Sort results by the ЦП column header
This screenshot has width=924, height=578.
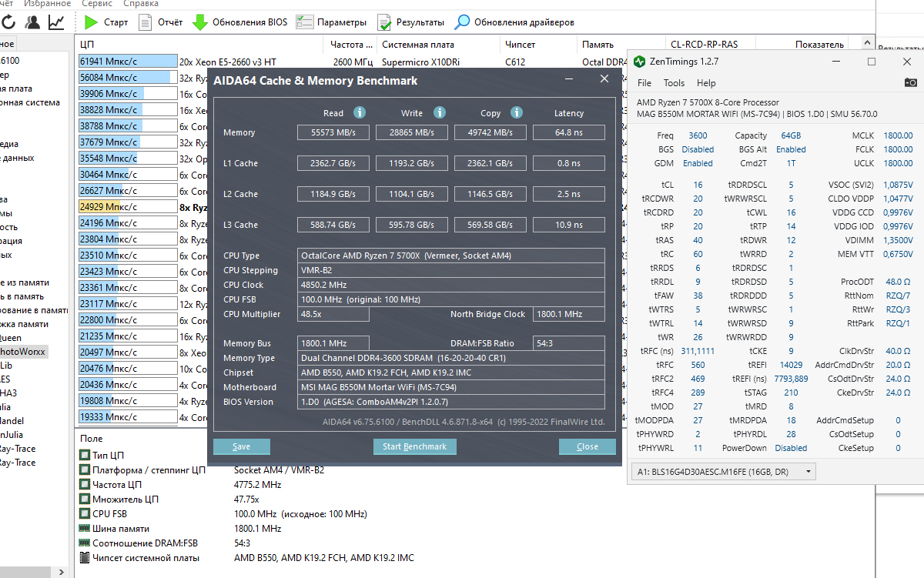pyautogui.click(x=199, y=45)
